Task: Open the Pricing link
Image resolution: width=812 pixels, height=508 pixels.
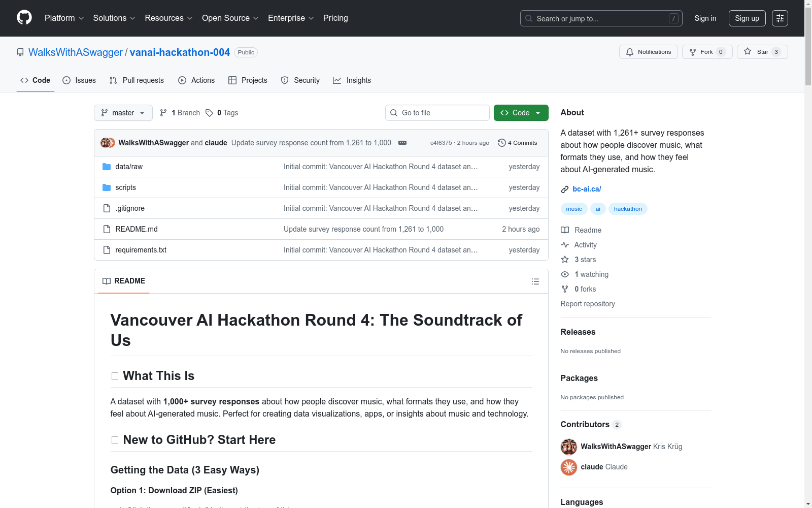Action: (x=335, y=18)
